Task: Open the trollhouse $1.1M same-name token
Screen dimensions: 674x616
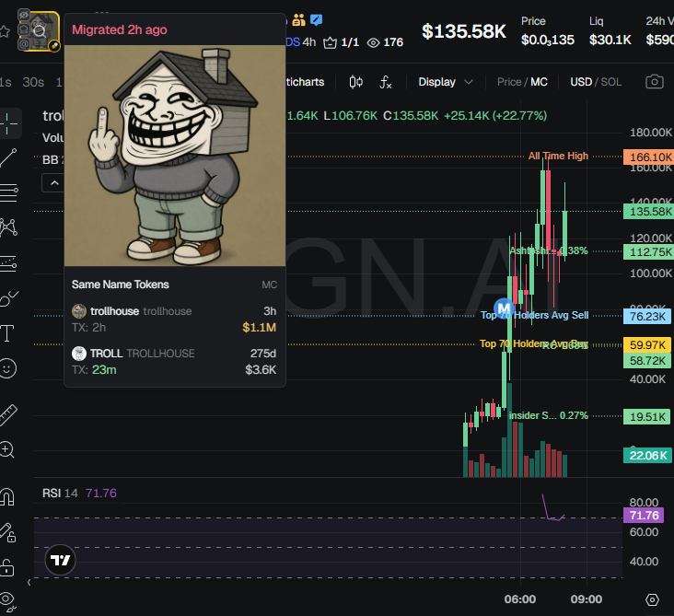Action: [x=174, y=319]
